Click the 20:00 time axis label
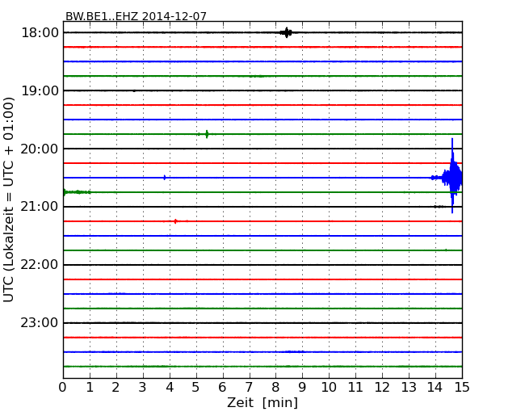This screenshot has width=525, height=420. tap(40, 149)
